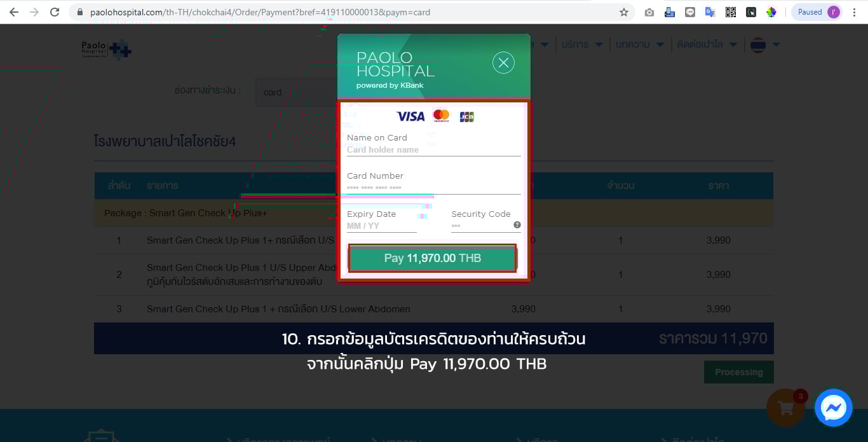Expand the บริการ menu dropdown
Screen dimensions: 868x442
click(580, 45)
